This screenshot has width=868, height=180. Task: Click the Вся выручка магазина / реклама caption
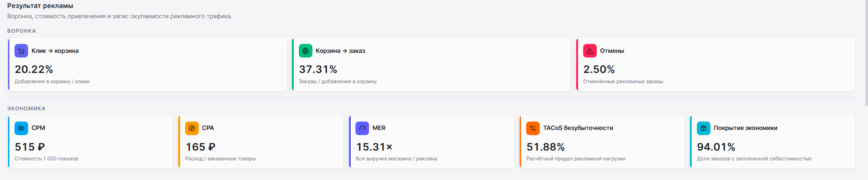click(397, 159)
